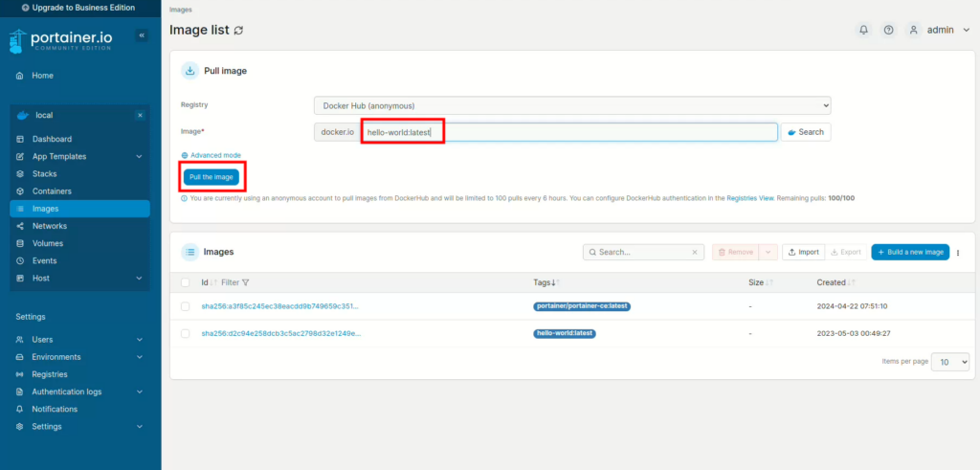Open the notifications bell icon

863,30
